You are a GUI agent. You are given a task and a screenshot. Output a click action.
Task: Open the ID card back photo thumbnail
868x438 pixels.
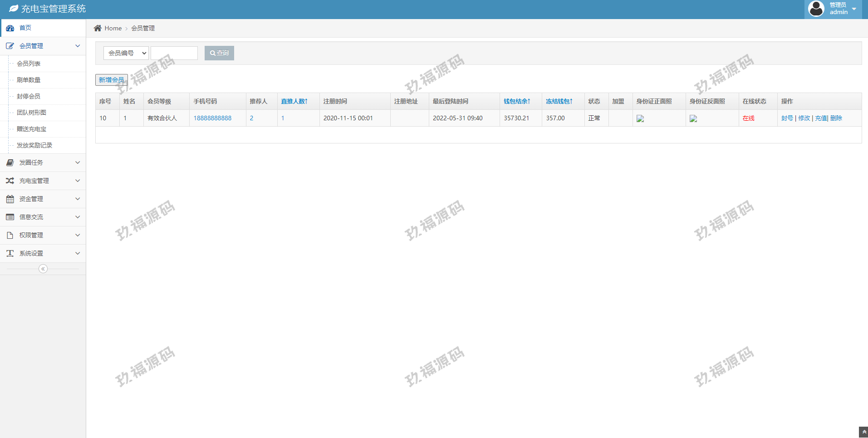point(693,118)
